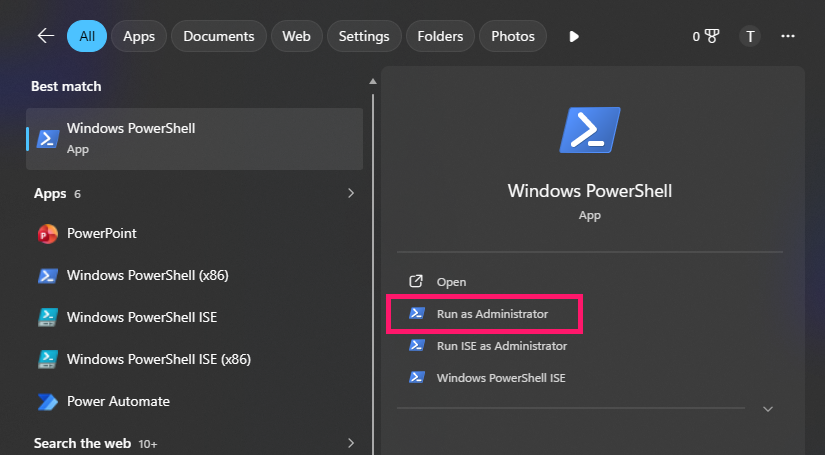Switch to the Photos filter tab
The width and height of the screenshot is (825, 455).
click(513, 36)
